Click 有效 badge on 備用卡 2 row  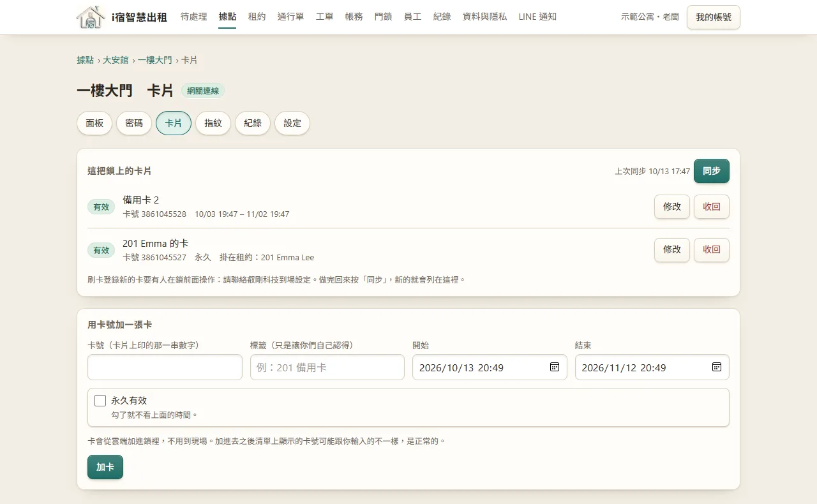[101, 207]
